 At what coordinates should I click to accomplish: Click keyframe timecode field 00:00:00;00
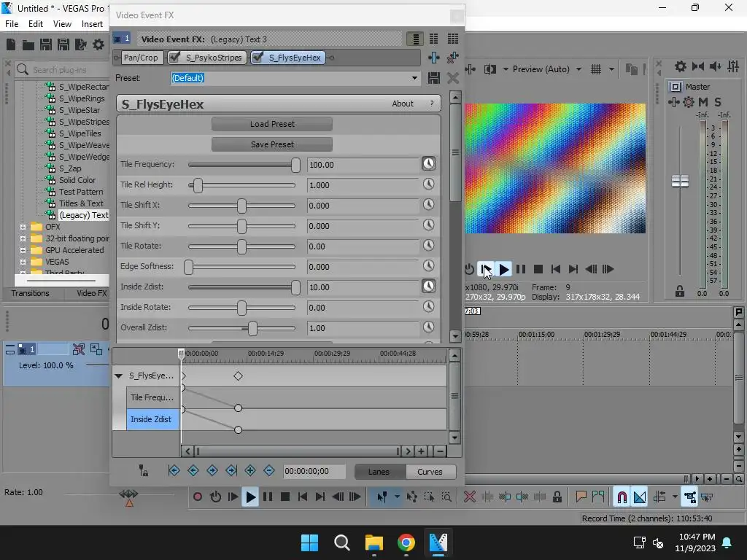(314, 472)
